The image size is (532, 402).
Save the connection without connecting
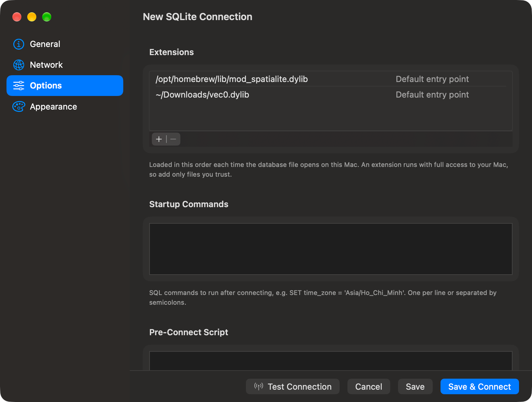(x=415, y=386)
